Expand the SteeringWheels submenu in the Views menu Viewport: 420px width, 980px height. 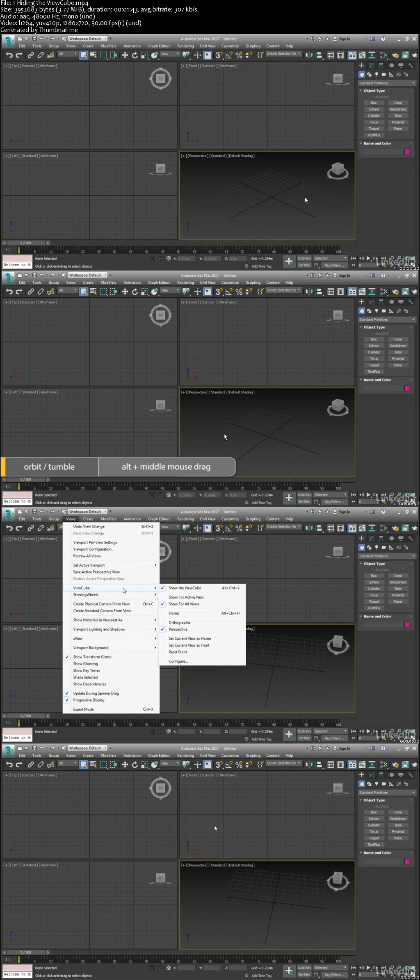point(111,595)
